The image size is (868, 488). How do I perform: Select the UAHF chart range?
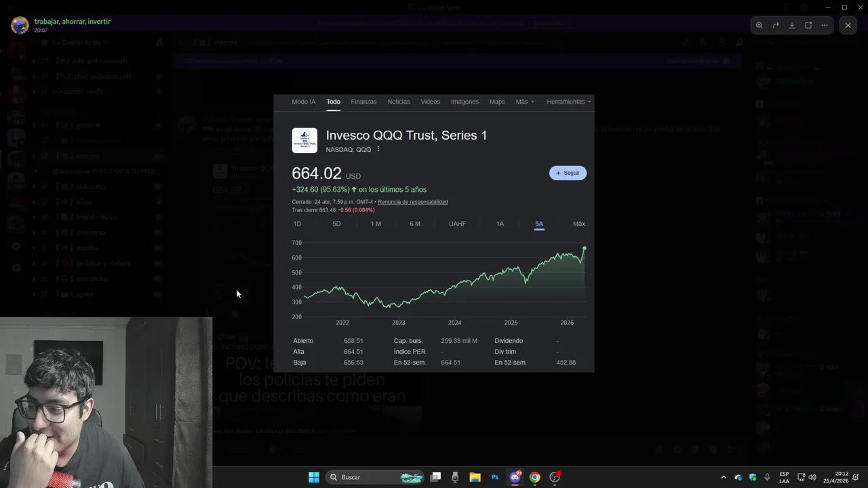457,224
